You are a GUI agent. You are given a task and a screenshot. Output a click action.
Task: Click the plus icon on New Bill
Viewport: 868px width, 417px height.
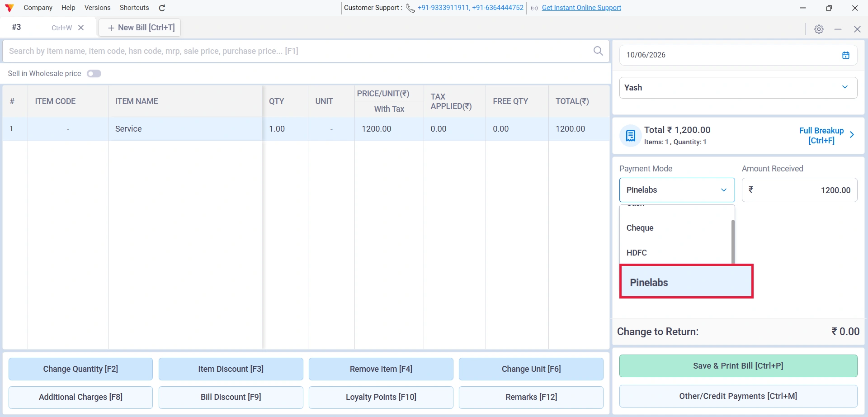point(111,28)
